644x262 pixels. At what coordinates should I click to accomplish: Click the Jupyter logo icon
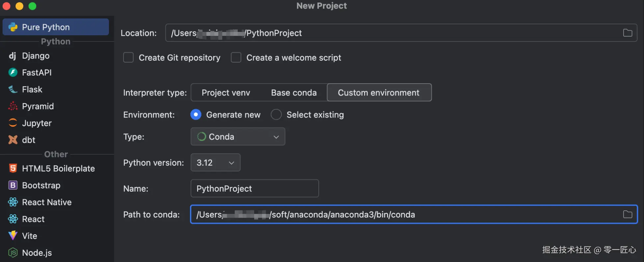pyautogui.click(x=13, y=123)
